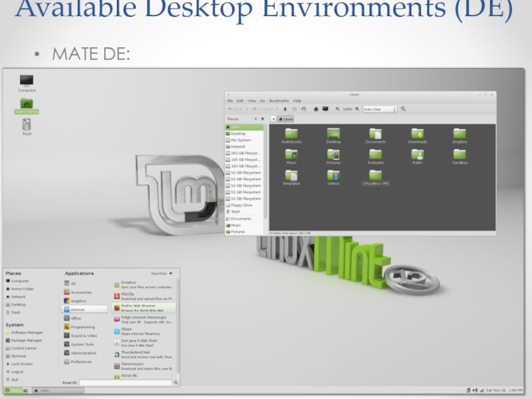
Task: Click the Home toolbar icon
Action: (x=316, y=109)
